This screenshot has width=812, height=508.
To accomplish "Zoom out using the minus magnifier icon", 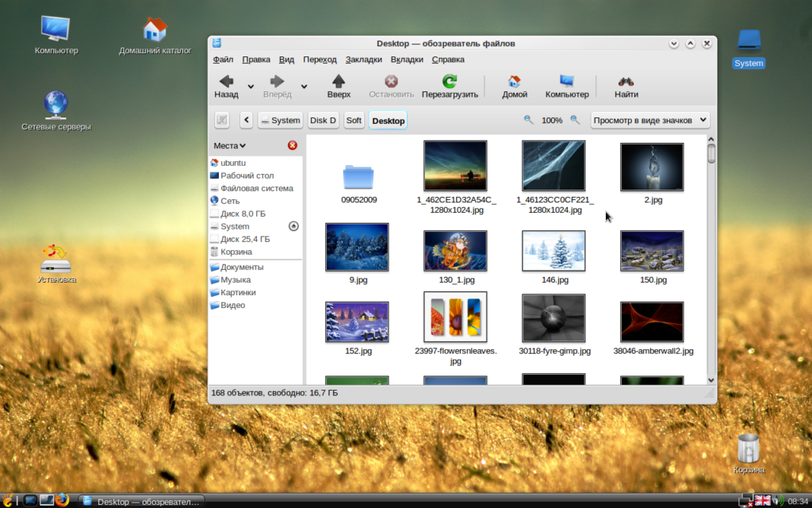I will (x=528, y=120).
